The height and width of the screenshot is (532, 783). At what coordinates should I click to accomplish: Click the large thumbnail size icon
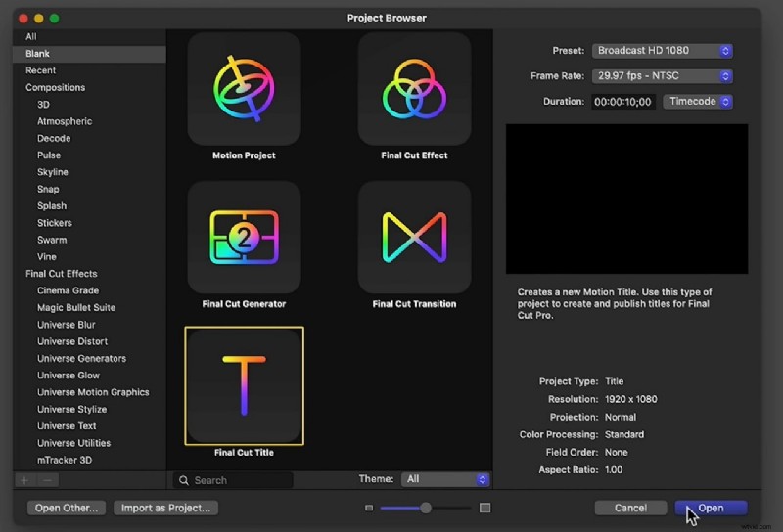[484, 508]
